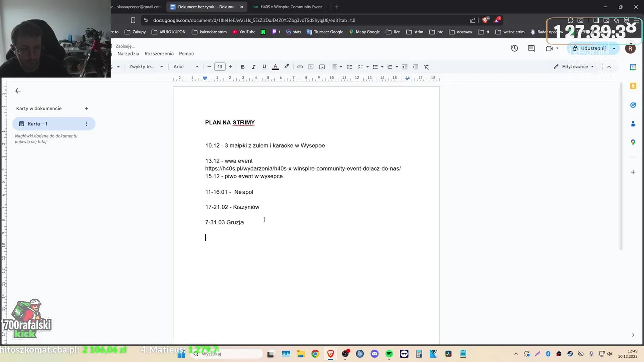The image size is (644, 362).
Task: Add a new document tab with plus
Action: 86,108
